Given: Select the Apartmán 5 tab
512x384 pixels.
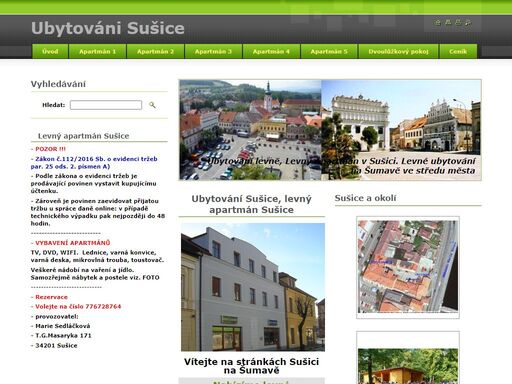Looking at the screenshot, I should tap(329, 51).
